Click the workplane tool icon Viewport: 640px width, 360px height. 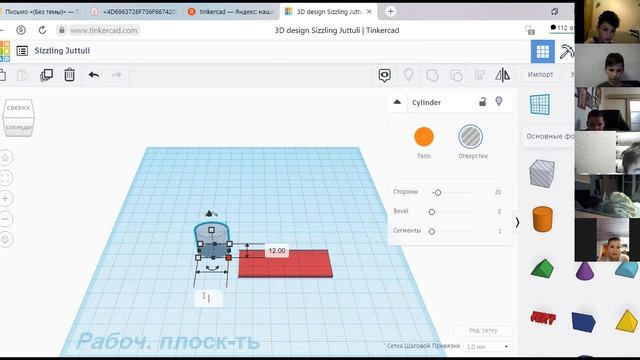(540, 104)
